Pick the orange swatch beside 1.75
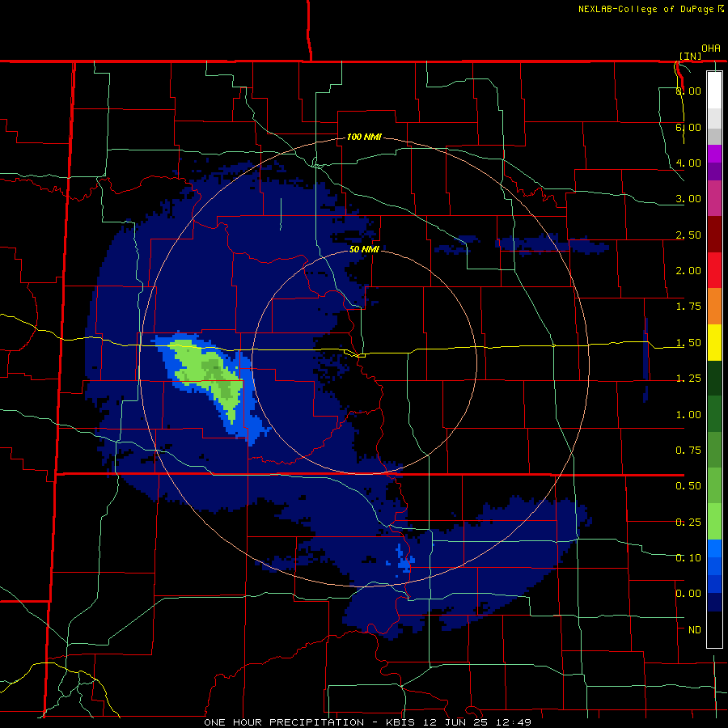The image size is (728, 728). click(x=714, y=307)
